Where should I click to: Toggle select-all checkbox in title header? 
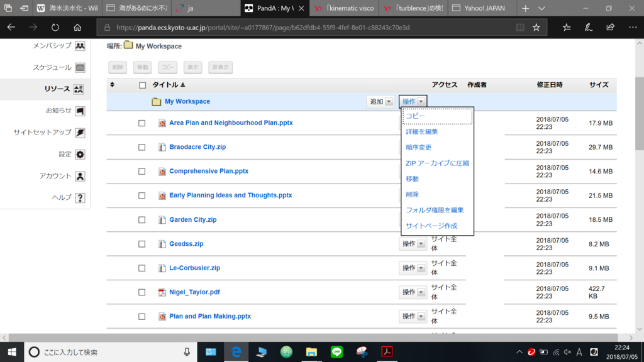pyautogui.click(x=143, y=85)
